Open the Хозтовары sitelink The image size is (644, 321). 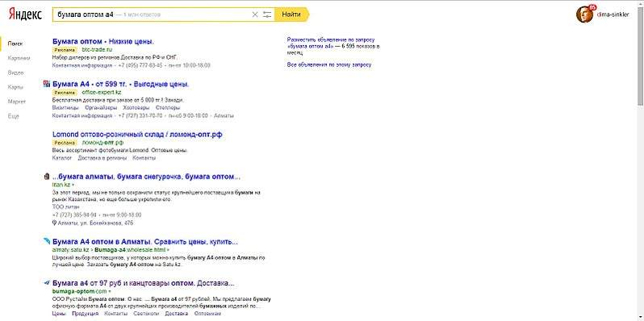tap(136, 107)
